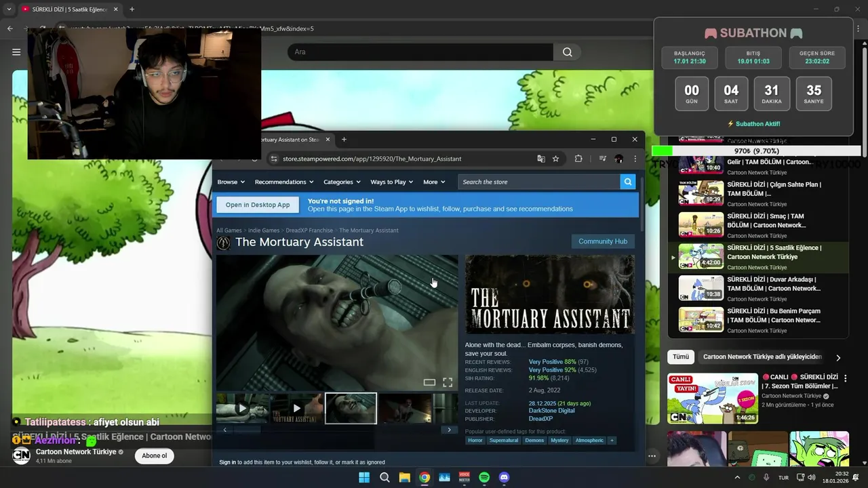Image resolution: width=868 pixels, height=488 pixels.
Task: Click the YouTube Ara search field
Action: (x=420, y=52)
